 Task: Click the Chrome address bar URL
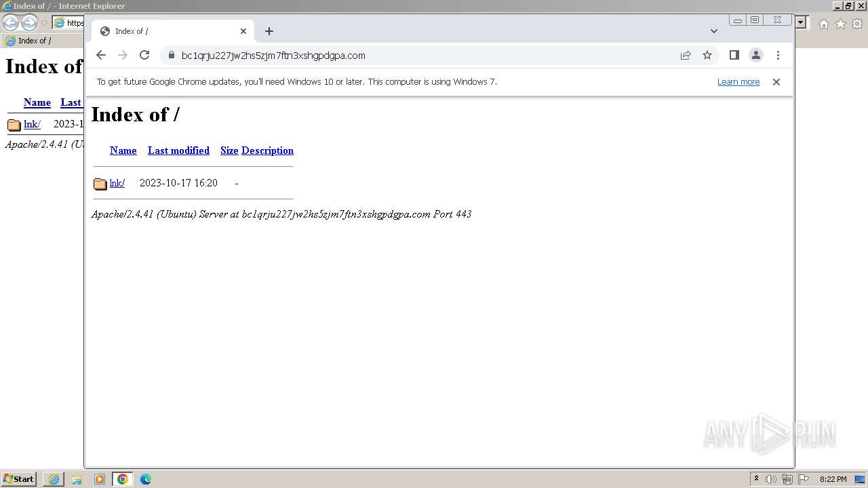click(273, 56)
